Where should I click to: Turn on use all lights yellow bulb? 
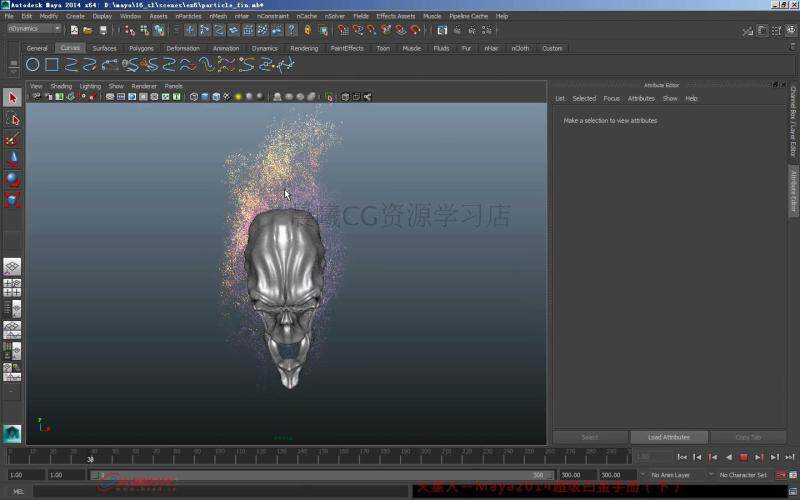tap(238, 97)
